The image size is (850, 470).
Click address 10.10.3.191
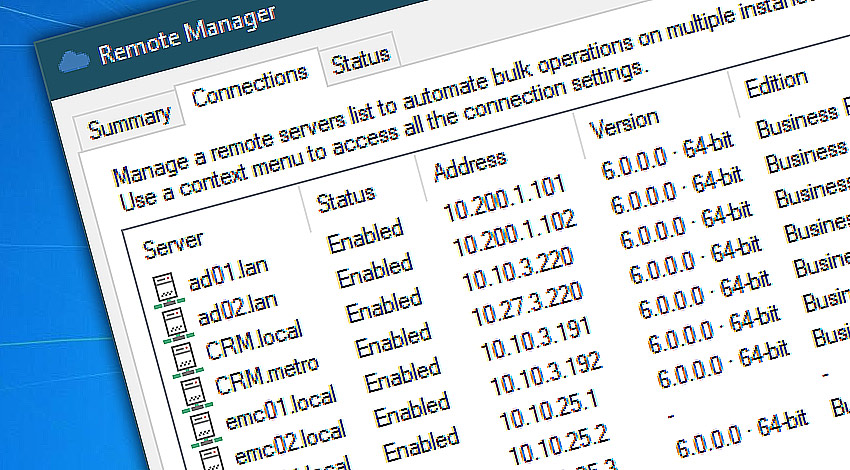[536, 340]
